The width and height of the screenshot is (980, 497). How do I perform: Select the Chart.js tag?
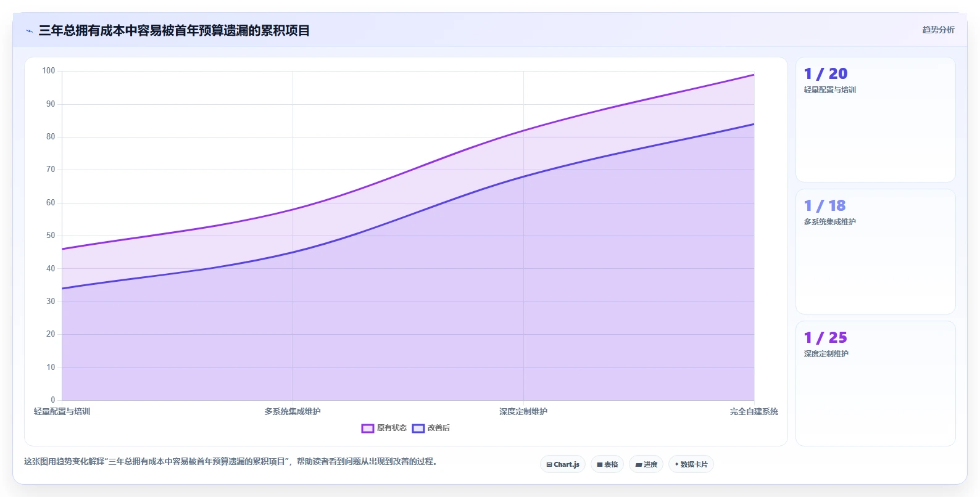pyautogui.click(x=563, y=464)
